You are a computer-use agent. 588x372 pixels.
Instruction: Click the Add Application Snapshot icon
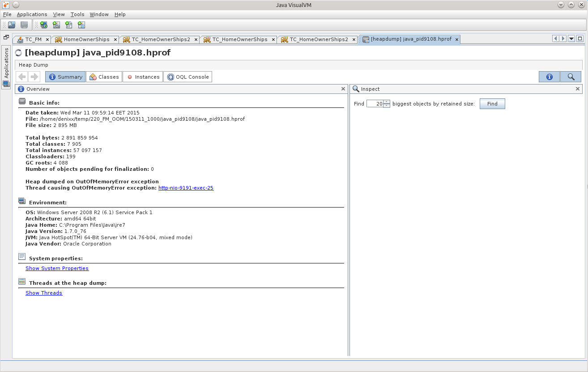pyautogui.click(x=81, y=25)
